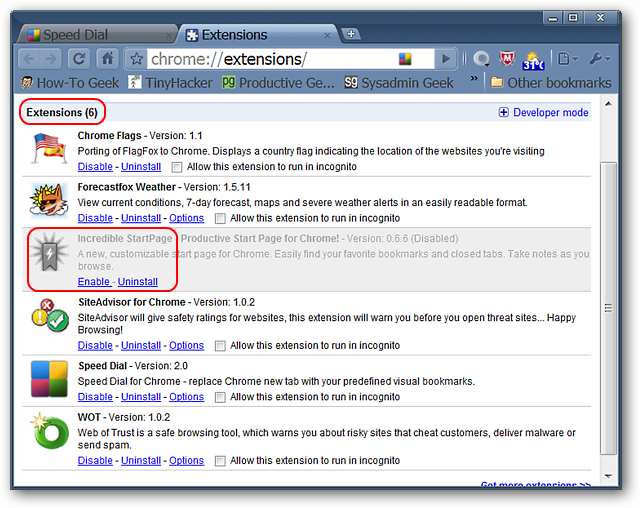Disable the Chrome Flags extension
640x508 pixels.
[95, 167]
